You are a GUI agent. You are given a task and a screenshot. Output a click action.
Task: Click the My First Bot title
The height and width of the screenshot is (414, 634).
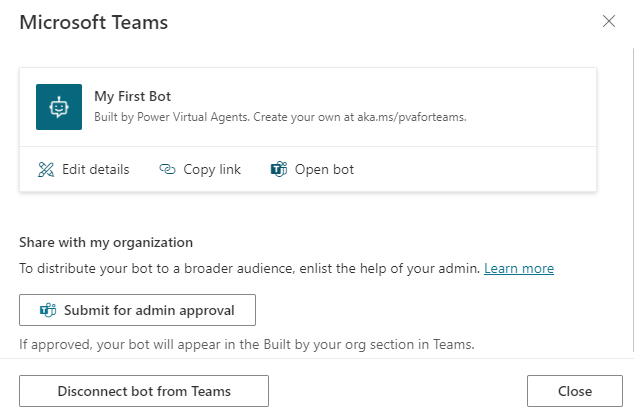133,96
